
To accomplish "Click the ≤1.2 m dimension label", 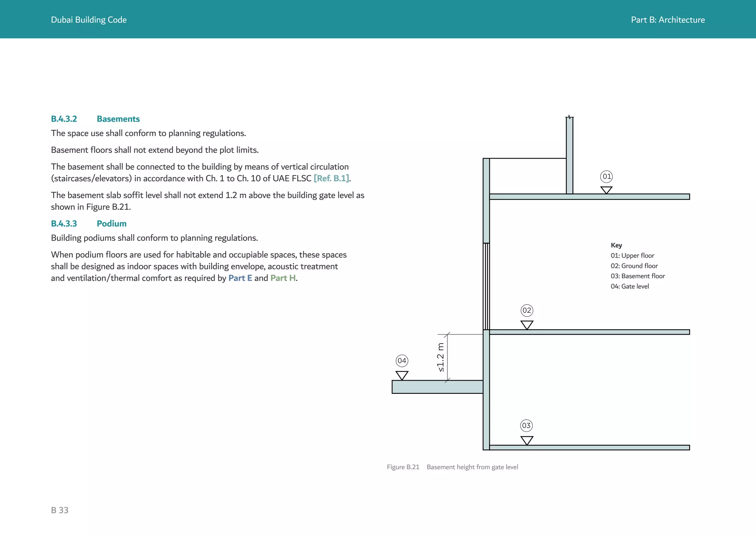I will [440, 357].
